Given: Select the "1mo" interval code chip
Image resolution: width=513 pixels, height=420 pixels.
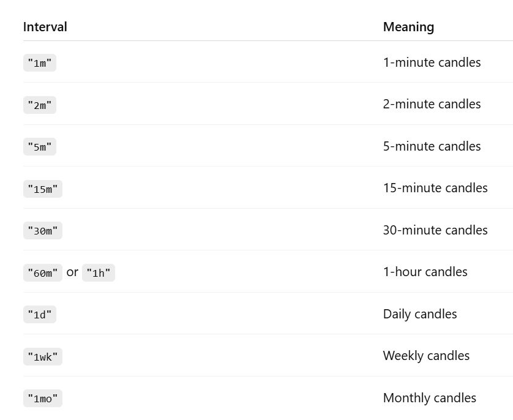Looking at the screenshot, I should pos(43,399).
